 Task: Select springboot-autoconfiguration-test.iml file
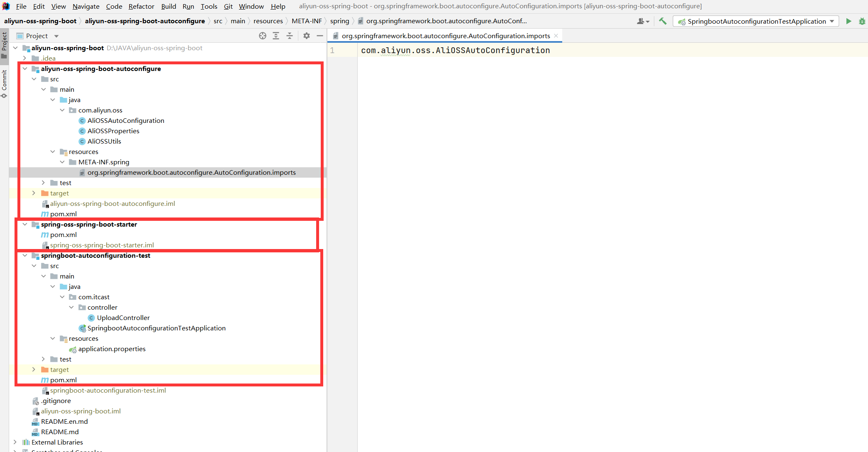click(108, 390)
